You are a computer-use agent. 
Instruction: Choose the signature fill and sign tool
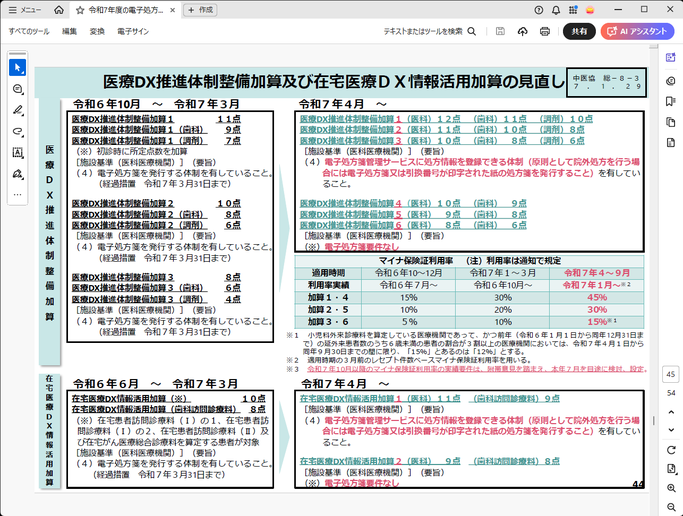17,174
